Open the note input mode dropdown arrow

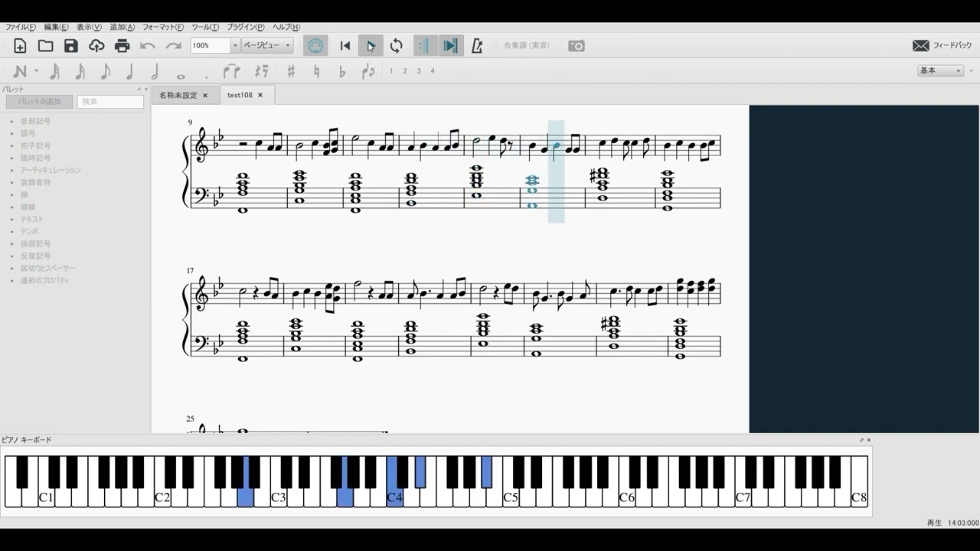point(36,71)
